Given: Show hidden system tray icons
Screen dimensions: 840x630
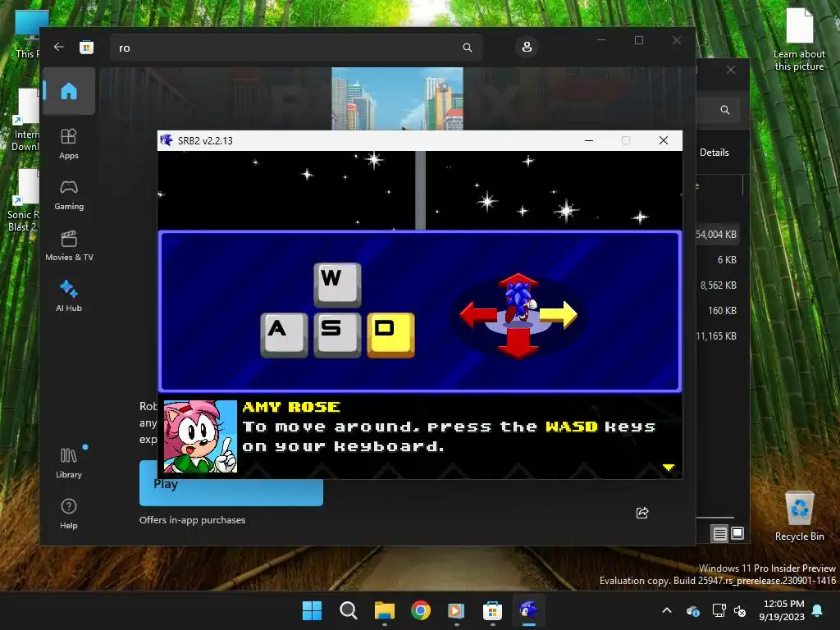Looking at the screenshot, I should (667, 610).
